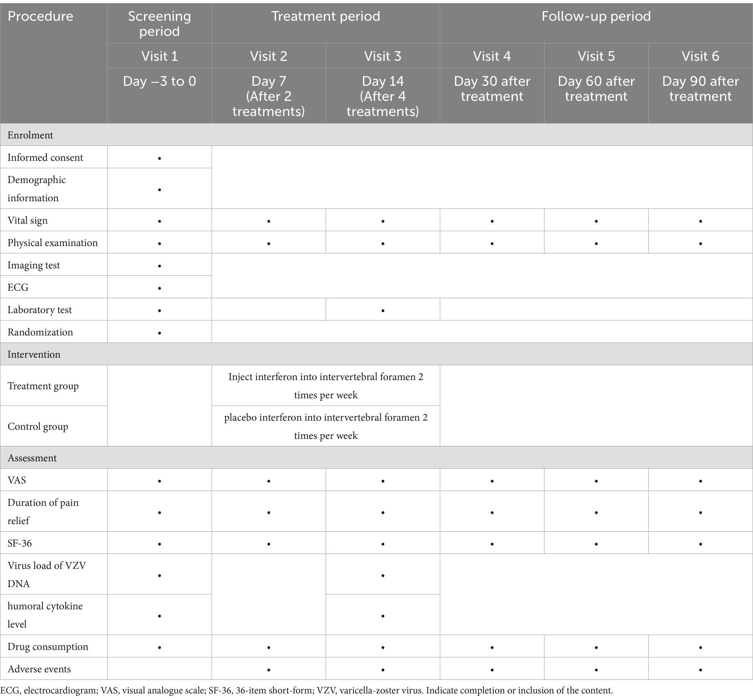Select the Visit 1 header cell
This screenshot has height=700, width=753.
(x=159, y=56)
